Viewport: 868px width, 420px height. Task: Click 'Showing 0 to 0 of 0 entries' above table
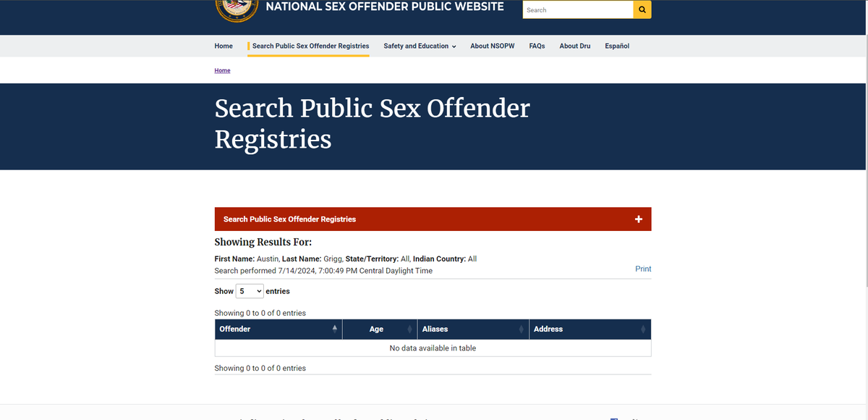pos(260,314)
